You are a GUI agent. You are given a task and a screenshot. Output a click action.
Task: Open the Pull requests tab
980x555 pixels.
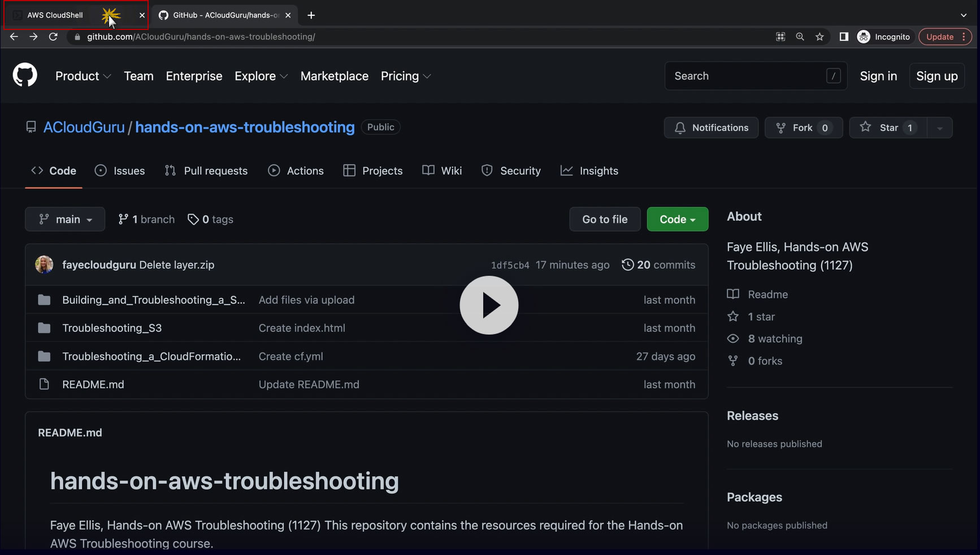tap(206, 171)
